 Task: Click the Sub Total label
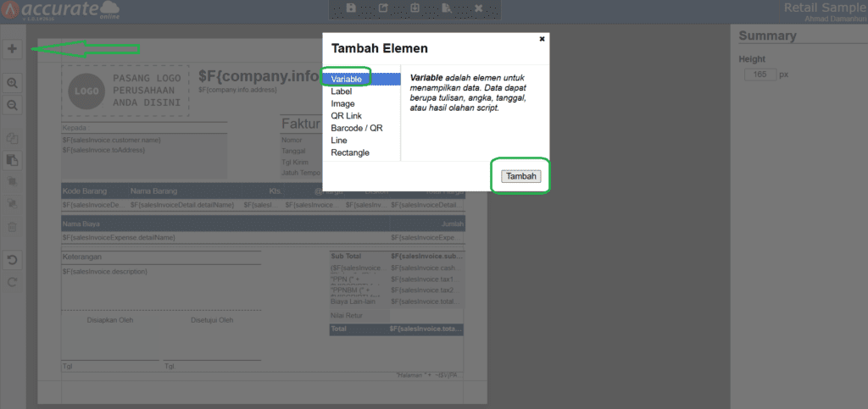click(346, 257)
